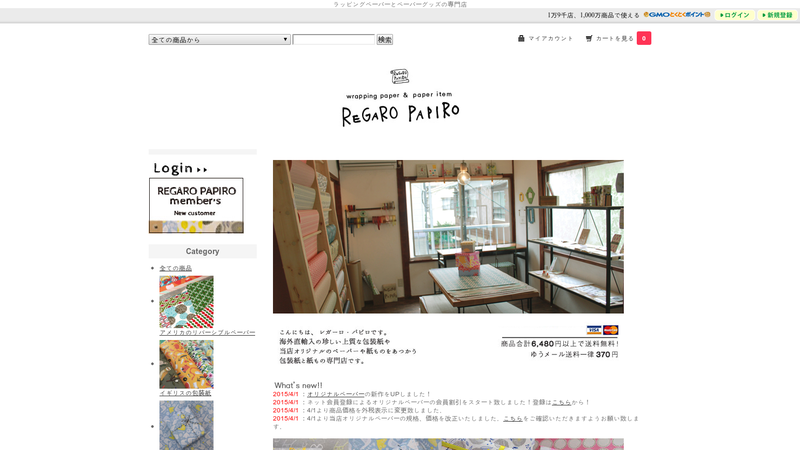Click the shop interior main photo

pos(448,237)
